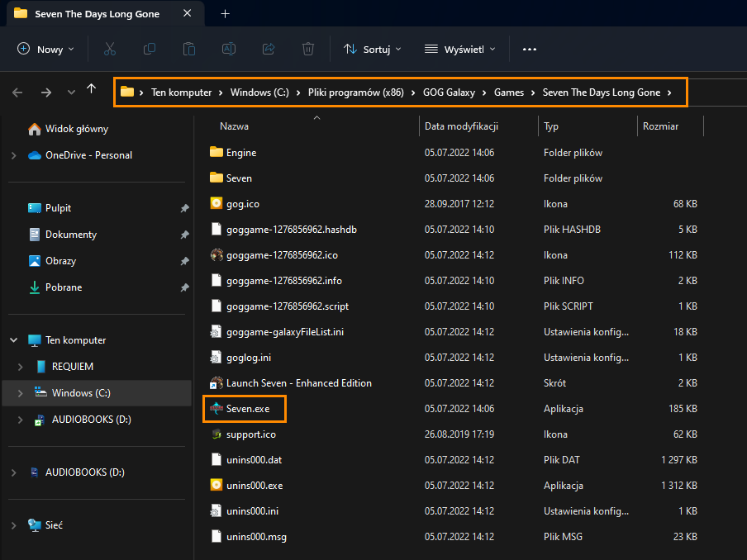Go forward with the right arrow
Screen dimensions: 747x560
[46, 93]
